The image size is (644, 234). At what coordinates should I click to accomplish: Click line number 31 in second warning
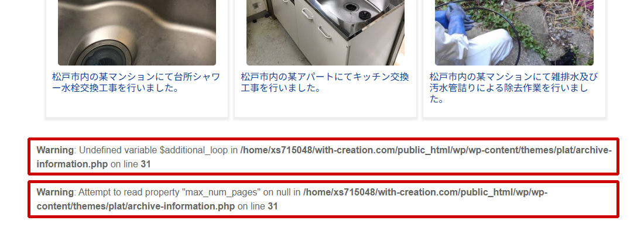coord(273,206)
